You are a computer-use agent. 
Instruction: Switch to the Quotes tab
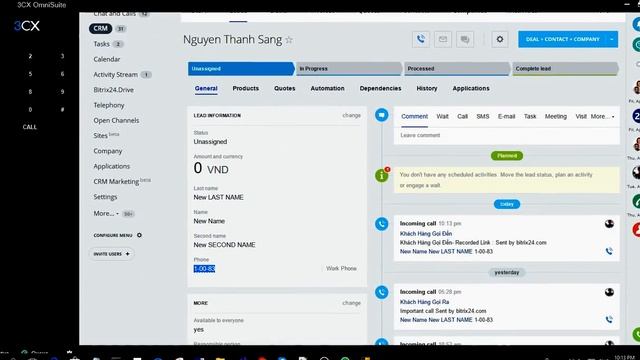[x=284, y=89]
